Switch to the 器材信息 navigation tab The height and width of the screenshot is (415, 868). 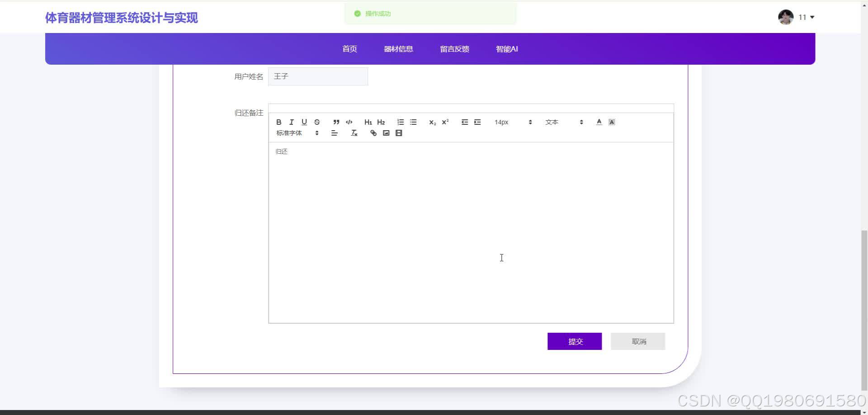(x=398, y=49)
